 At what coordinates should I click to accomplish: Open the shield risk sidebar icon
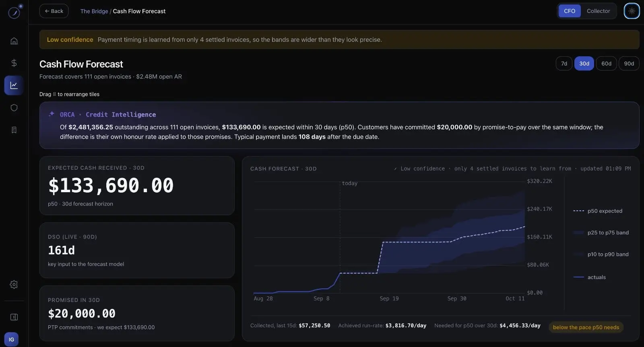pos(14,108)
